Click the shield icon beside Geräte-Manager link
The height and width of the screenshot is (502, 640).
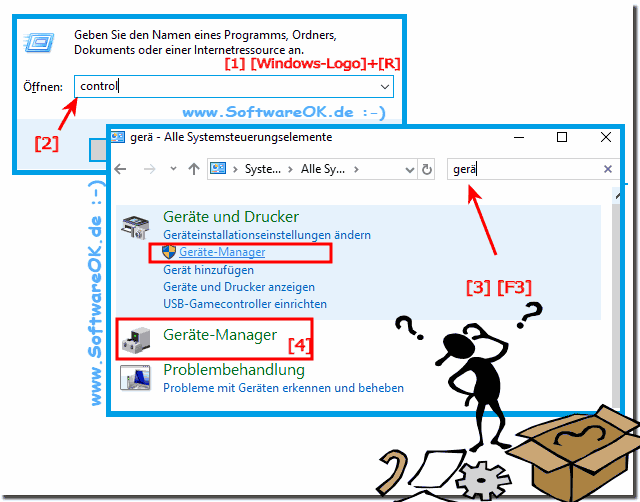point(169,252)
